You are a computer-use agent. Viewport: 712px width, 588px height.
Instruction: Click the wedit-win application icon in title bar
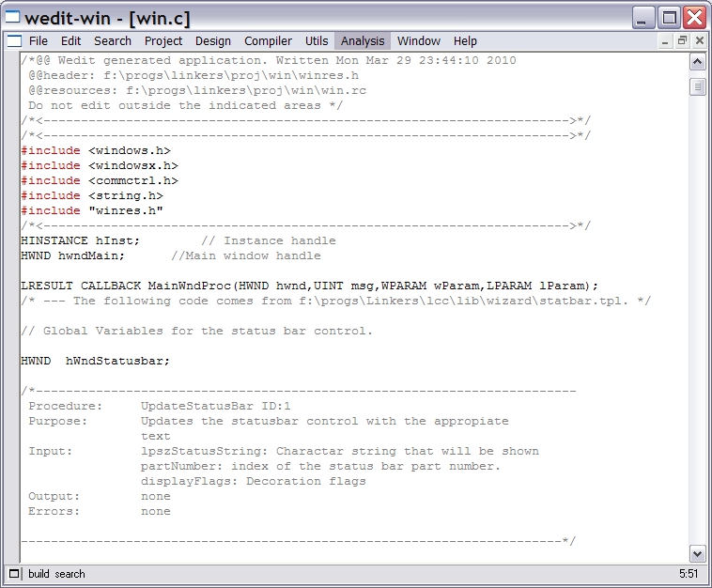[12, 18]
